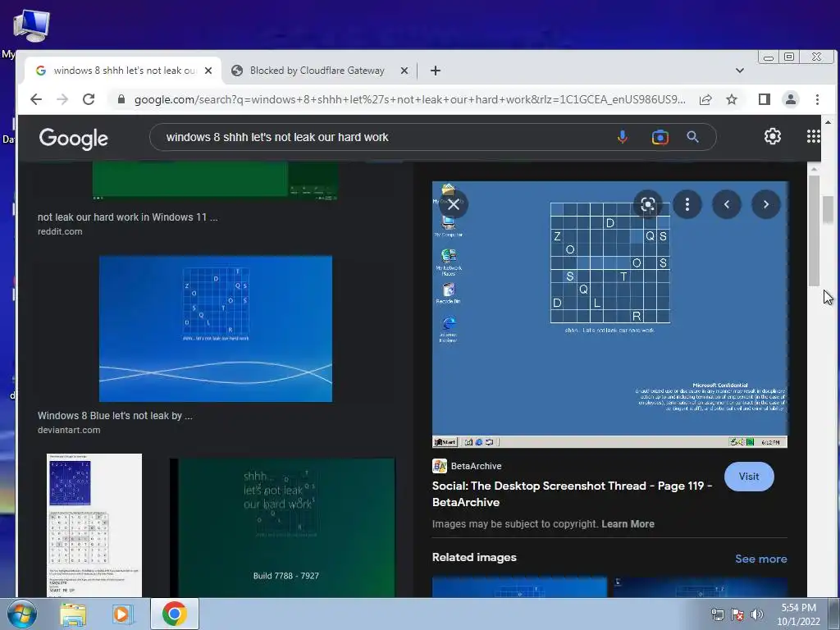Open the Chrome profile avatar
Viewport: 840px width, 630px height.
pos(791,99)
